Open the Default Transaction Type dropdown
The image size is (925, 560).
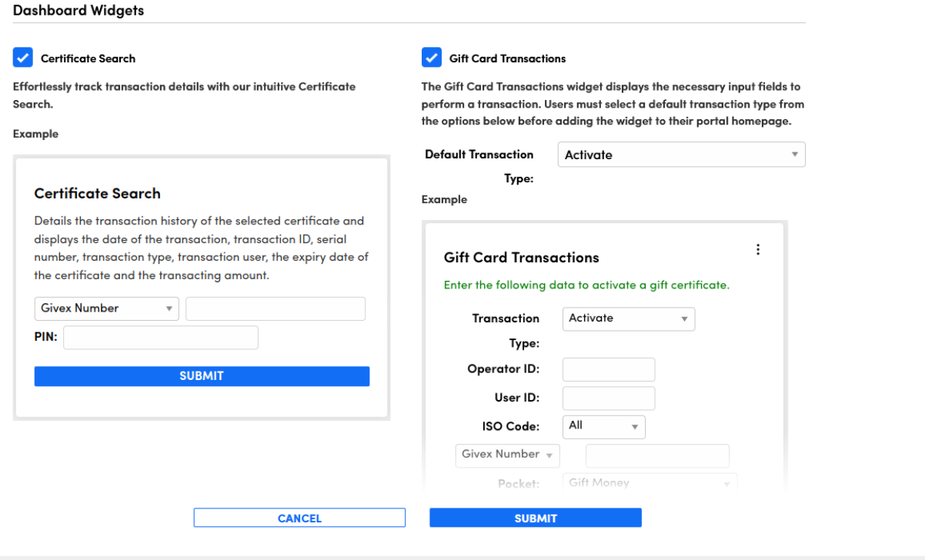click(680, 155)
